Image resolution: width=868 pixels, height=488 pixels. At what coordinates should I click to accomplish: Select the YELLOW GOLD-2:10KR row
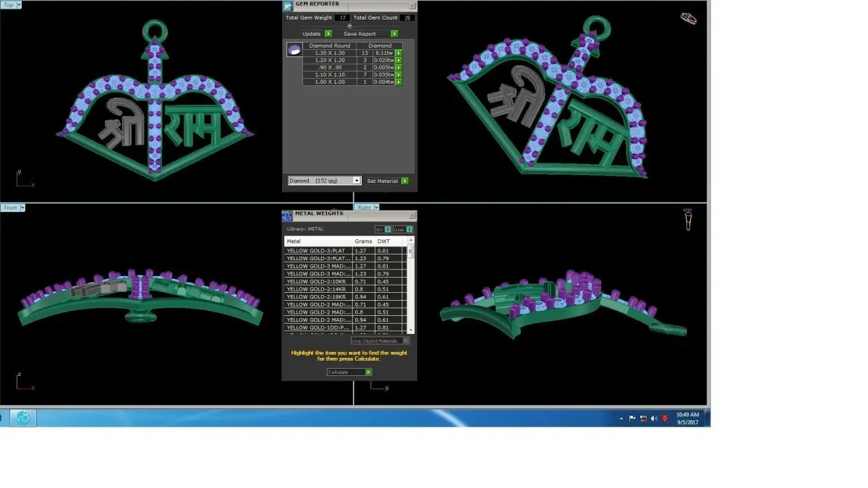[346, 281]
